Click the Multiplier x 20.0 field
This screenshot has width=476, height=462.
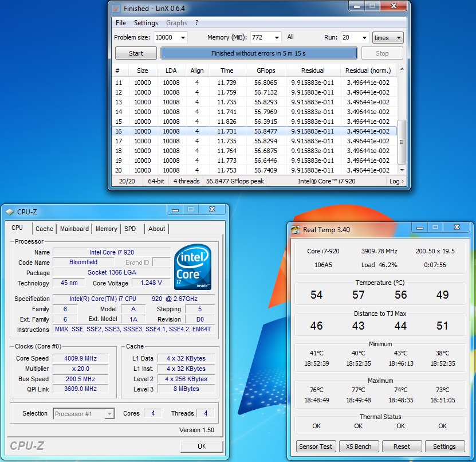tap(80, 369)
